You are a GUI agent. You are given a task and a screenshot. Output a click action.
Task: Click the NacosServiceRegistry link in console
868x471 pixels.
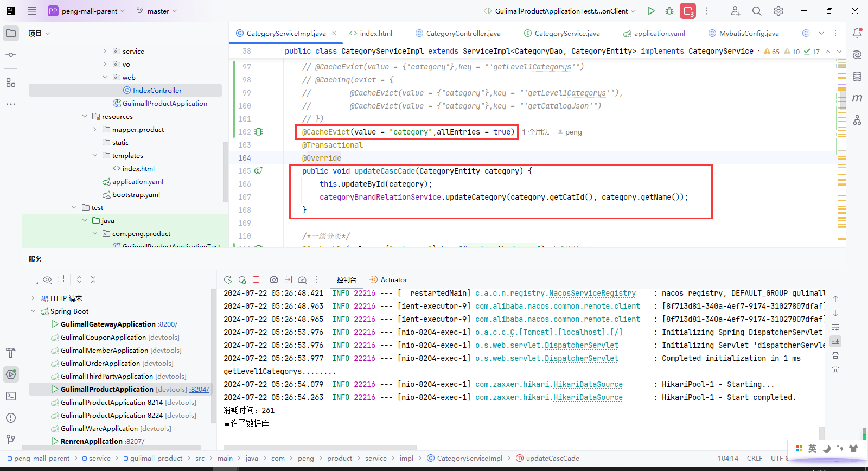(x=592, y=293)
